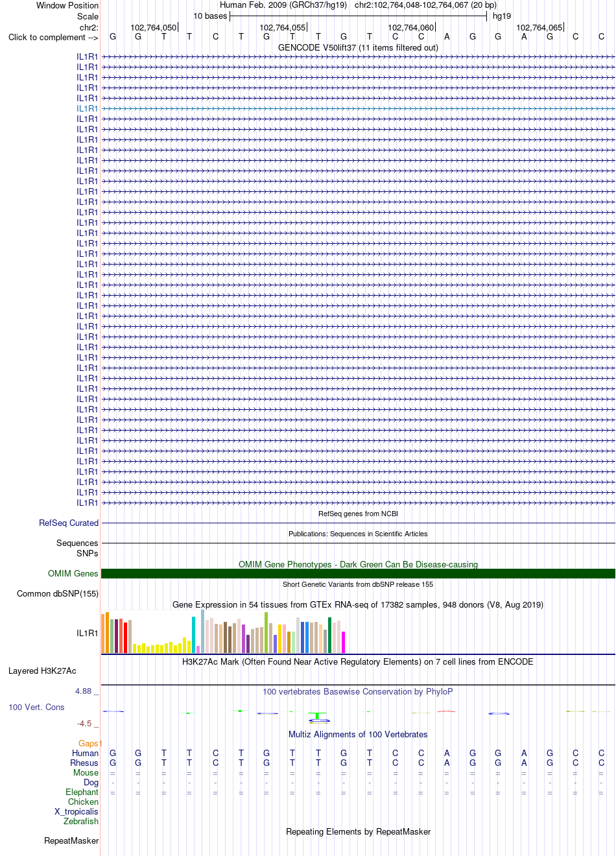Click the '10 bases' scale text
Screen dimensions: 616x856
click(210, 16)
